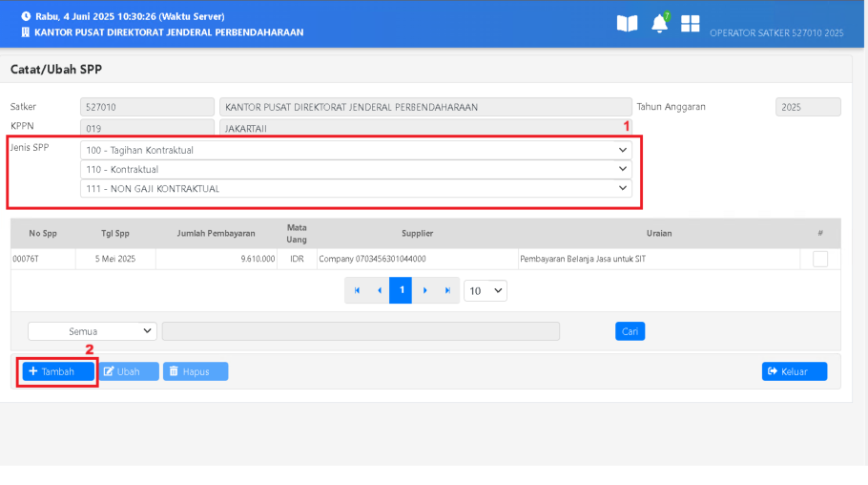The height and width of the screenshot is (485, 868).
Task: Click the search text input field
Action: (x=361, y=331)
